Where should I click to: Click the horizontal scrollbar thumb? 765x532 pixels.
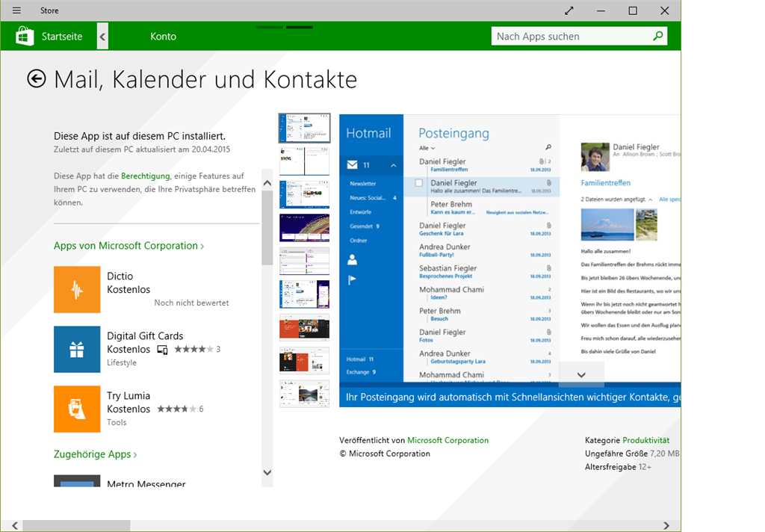pyautogui.click(x=76, y=525)
